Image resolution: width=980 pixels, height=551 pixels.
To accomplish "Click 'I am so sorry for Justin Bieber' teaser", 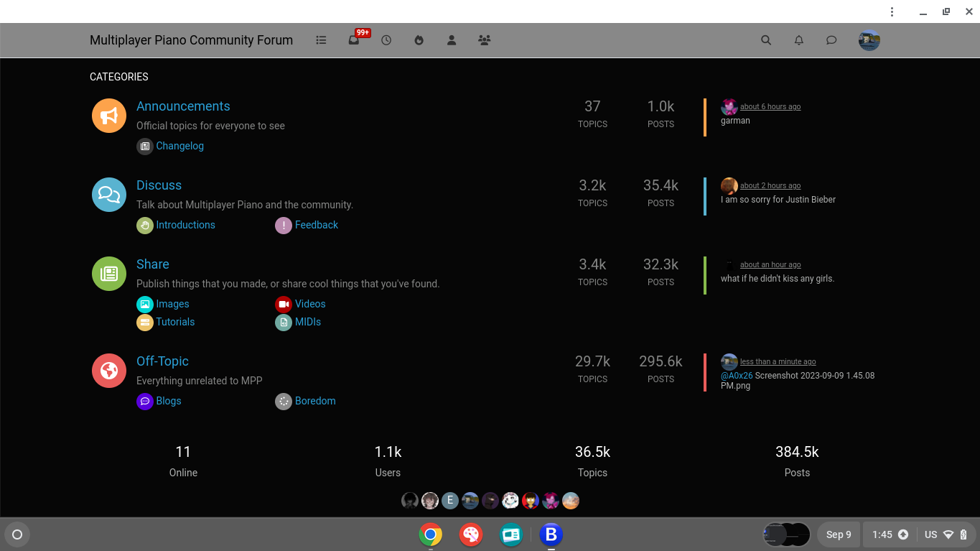I will coord(778,200).
